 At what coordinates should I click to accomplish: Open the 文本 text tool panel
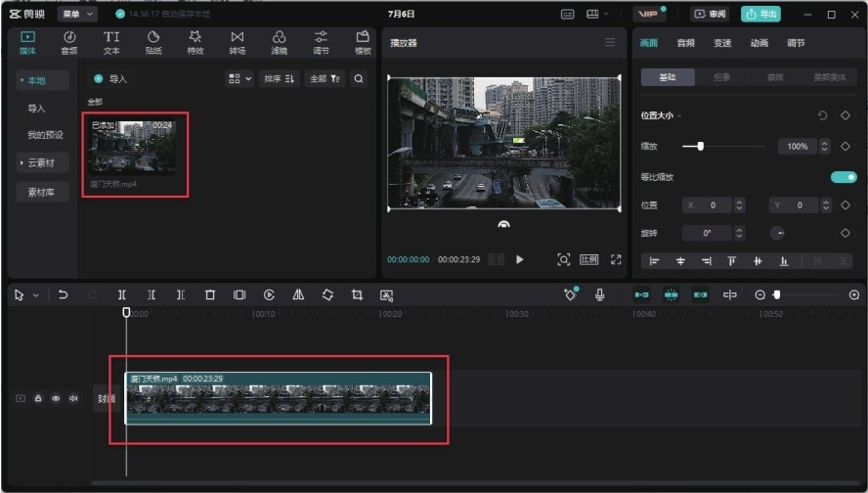click(111, 43)
